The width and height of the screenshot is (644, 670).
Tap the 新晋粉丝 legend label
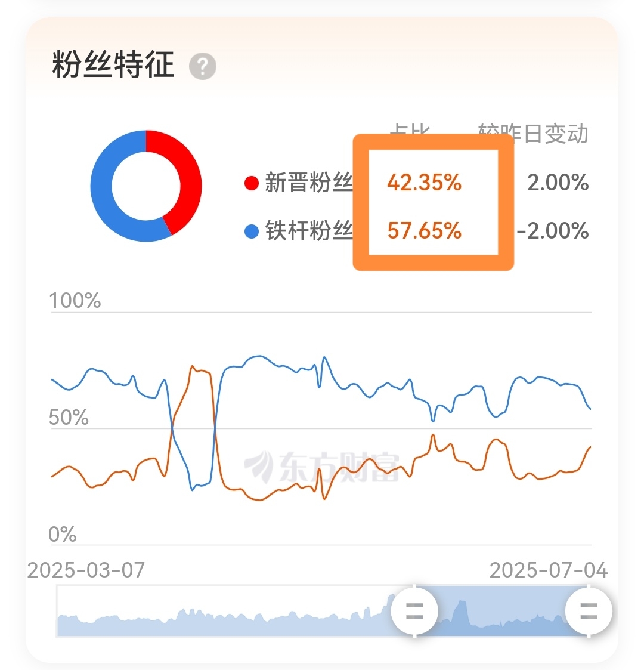coord(309,183)
